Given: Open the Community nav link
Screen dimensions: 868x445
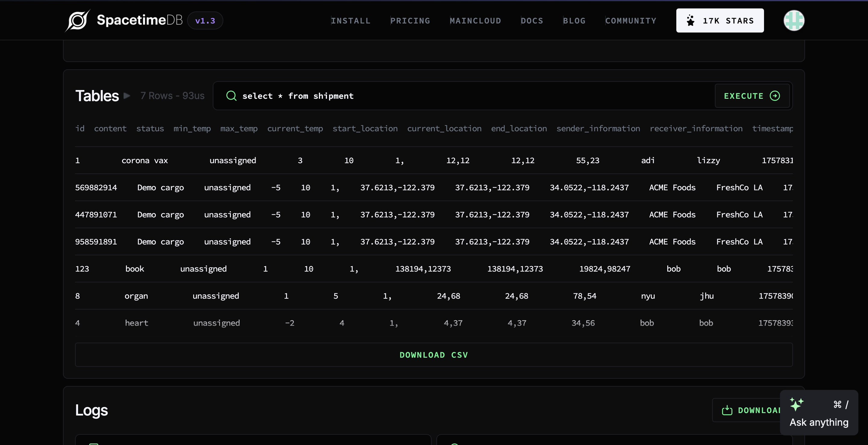Looking at the screenshot, I should point(631,20).
